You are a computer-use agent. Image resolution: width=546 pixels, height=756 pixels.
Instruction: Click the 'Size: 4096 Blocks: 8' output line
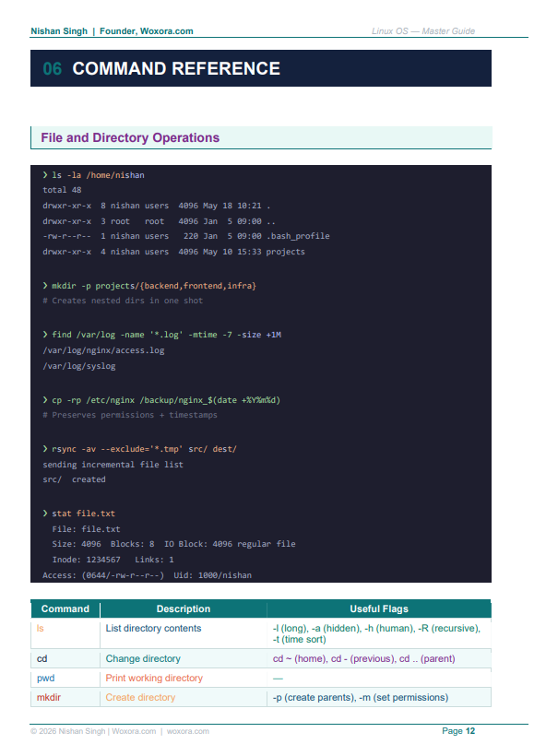(173, 544)
